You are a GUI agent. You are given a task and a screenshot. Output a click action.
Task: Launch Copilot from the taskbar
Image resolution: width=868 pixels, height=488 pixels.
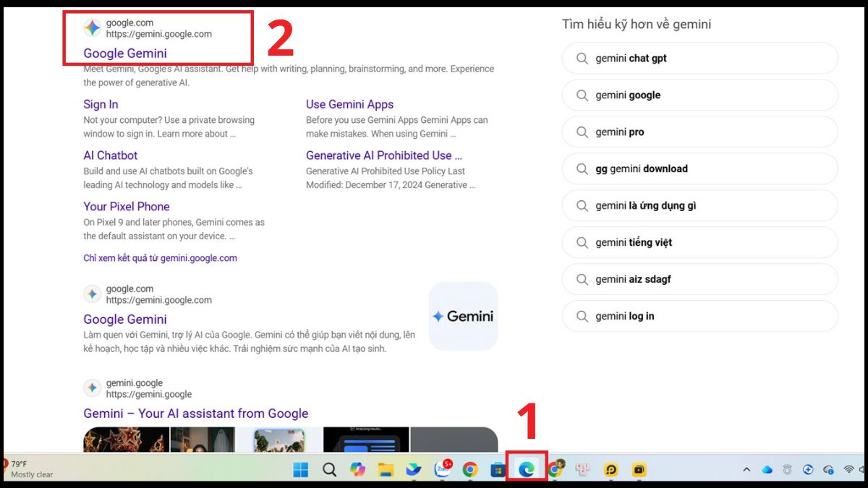pyautogui.click(x=357, y=470)
